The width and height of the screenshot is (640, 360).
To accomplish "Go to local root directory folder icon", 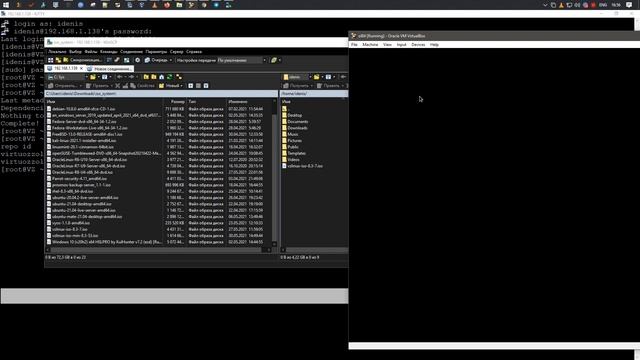I will pyautogui.click(x=154, y=77).
